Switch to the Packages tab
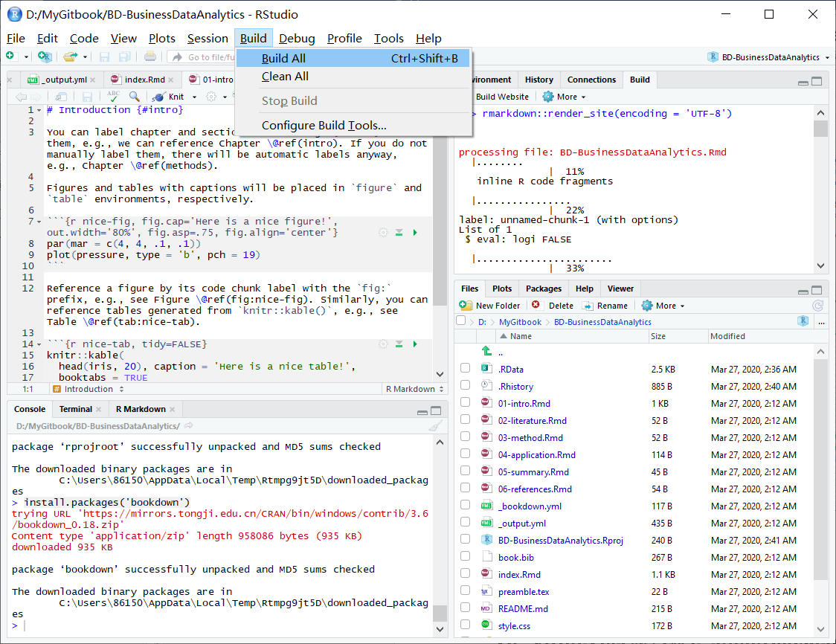 (x=543, y=289)
